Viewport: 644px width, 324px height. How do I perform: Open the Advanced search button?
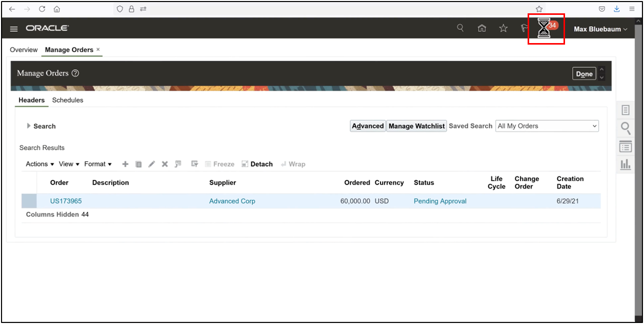click(367, 126)
